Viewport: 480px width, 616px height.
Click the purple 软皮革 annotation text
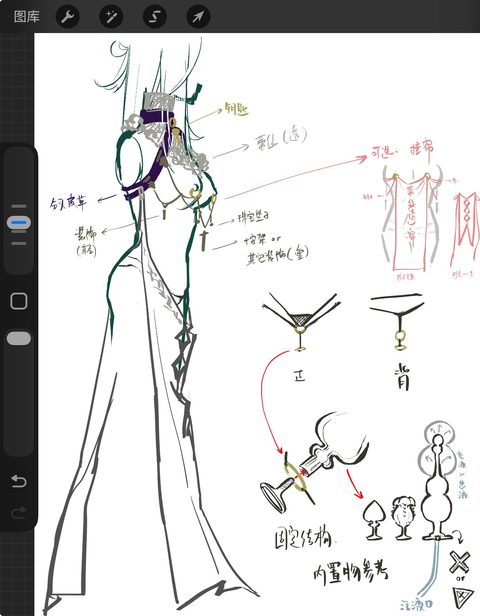pos(68,203)
